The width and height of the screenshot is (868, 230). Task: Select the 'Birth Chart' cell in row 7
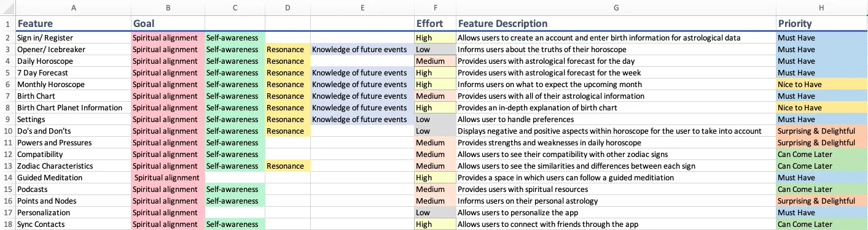(73, 96)
